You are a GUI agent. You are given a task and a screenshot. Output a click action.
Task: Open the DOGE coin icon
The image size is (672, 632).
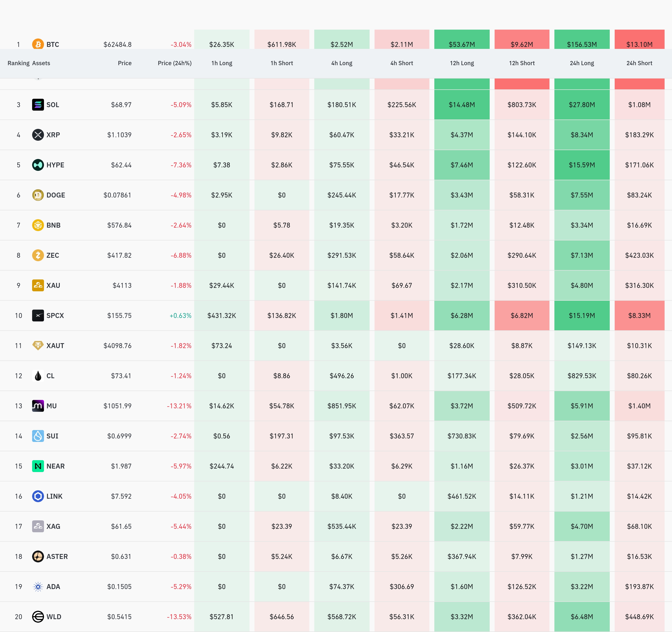pyautogui.click(x=38, y=195)
